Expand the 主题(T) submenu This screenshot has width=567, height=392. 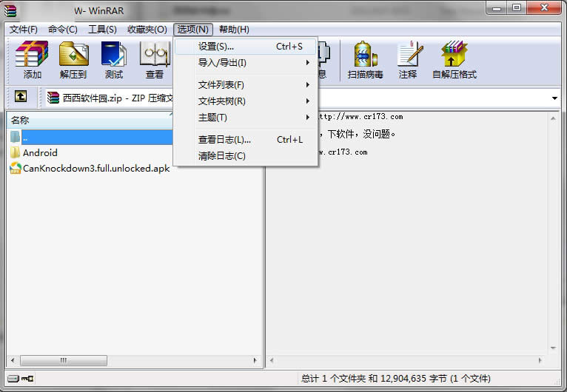tap(246, 118)
